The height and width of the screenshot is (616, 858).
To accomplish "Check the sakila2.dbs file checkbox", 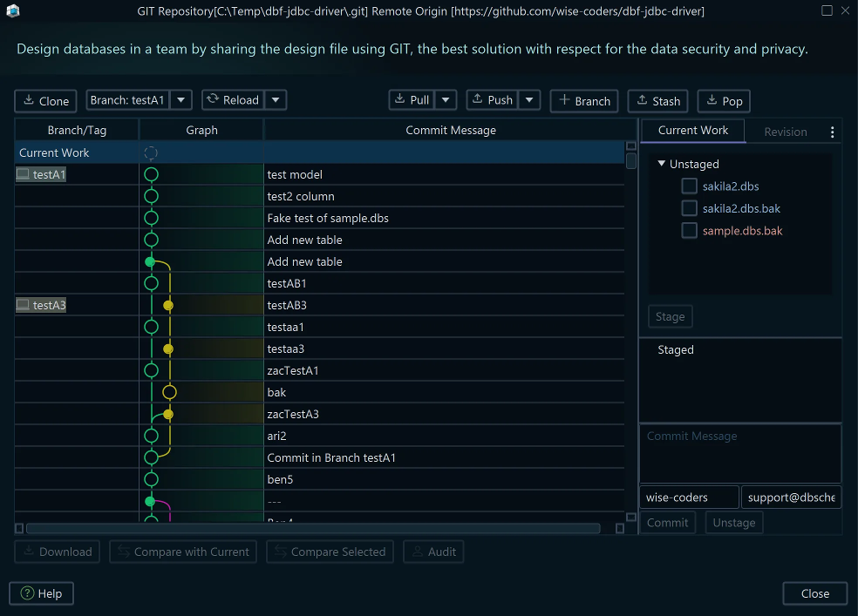I will click(x=689, y=186).
